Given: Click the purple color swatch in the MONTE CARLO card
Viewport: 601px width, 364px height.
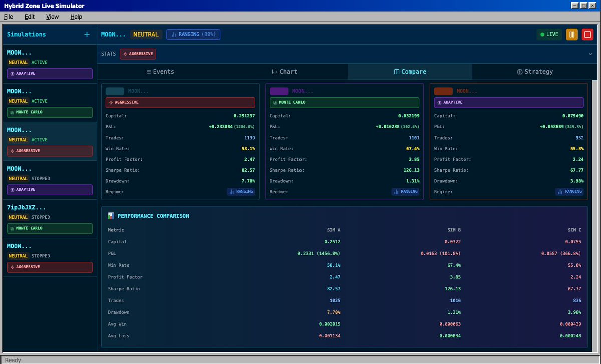Looking at the screenshot, I should 279,91.
